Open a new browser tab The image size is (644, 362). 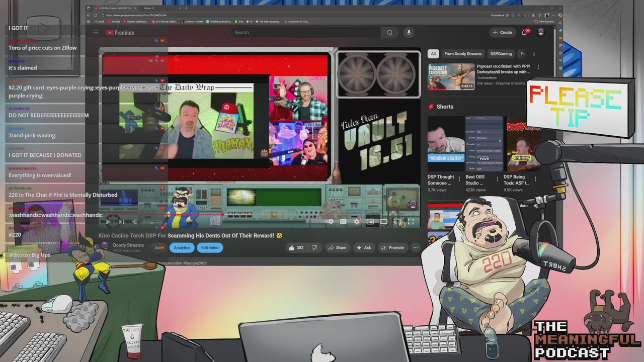coord(186,8)
